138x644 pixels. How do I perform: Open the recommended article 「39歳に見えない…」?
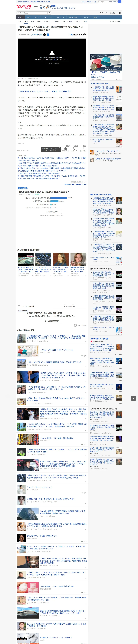[56, 337]
